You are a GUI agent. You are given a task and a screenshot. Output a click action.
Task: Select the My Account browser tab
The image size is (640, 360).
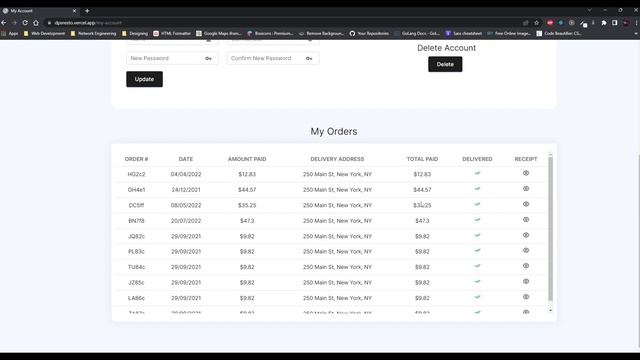[x=39, y=11]
